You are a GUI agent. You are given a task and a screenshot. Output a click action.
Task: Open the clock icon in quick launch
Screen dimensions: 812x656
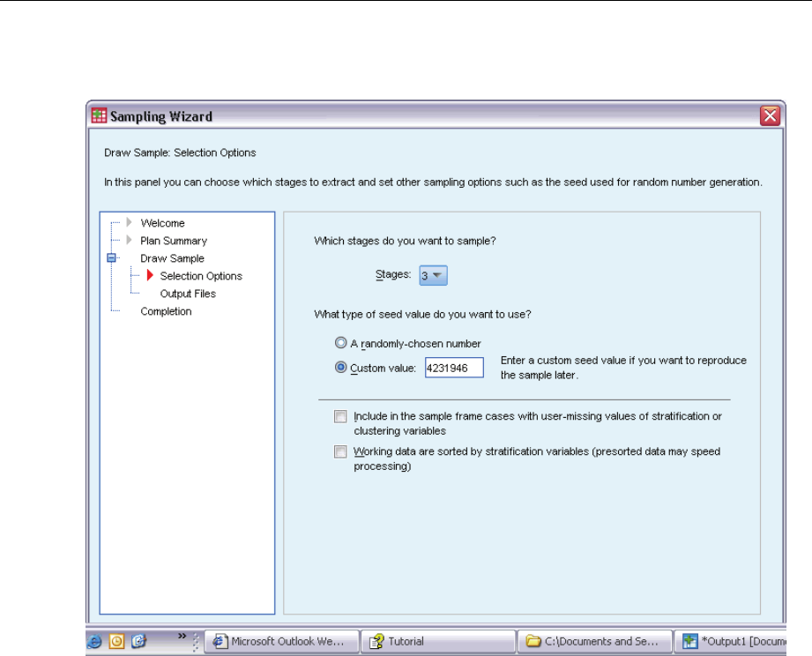point(116,642)
